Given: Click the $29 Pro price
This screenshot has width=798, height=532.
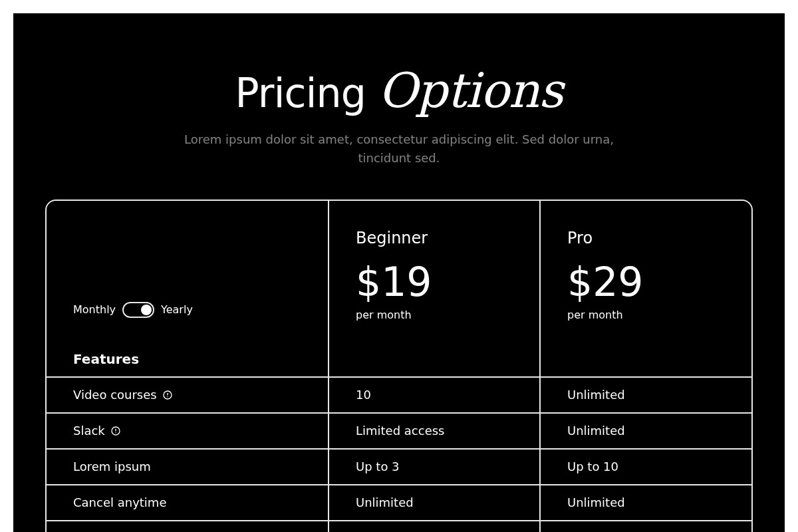Looking at the screenshot, I should pos(605,283).
